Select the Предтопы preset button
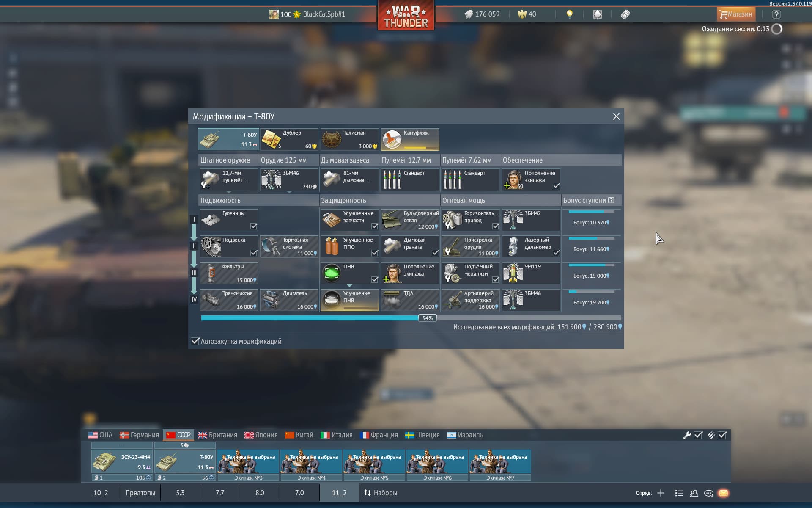 140,493
